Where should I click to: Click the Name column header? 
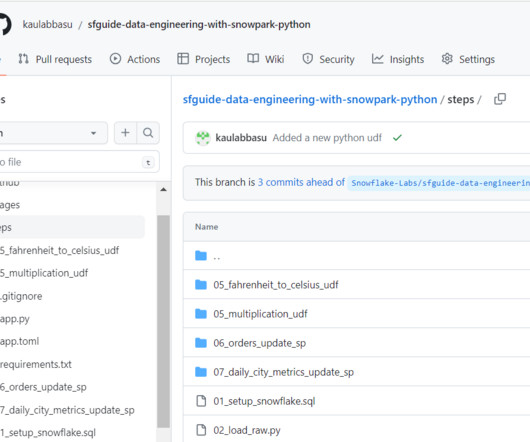point(207,227)
